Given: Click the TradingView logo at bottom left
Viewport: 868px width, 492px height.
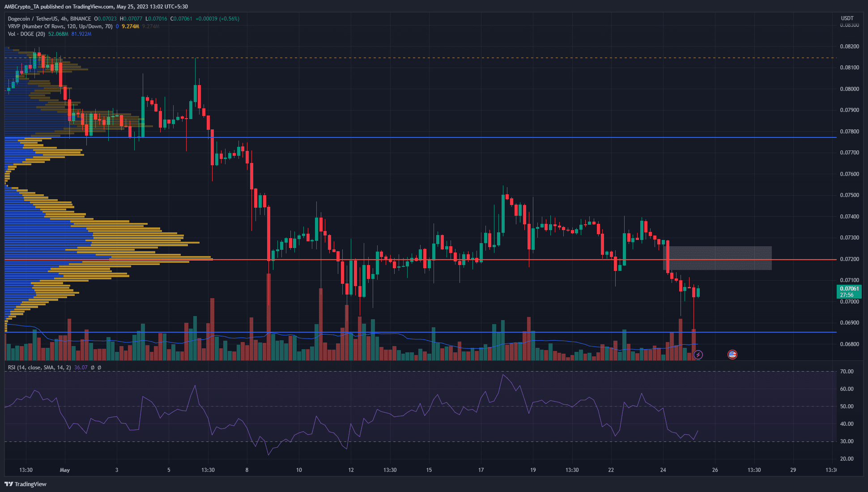Looking at the screenshot, I should 26,484.
